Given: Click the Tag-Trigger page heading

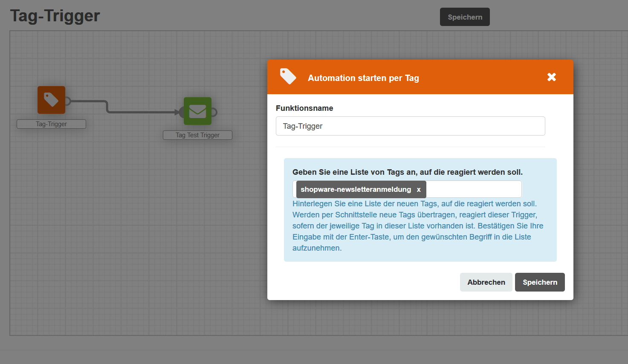Looking at the screenshot, I should pos(55,16).
